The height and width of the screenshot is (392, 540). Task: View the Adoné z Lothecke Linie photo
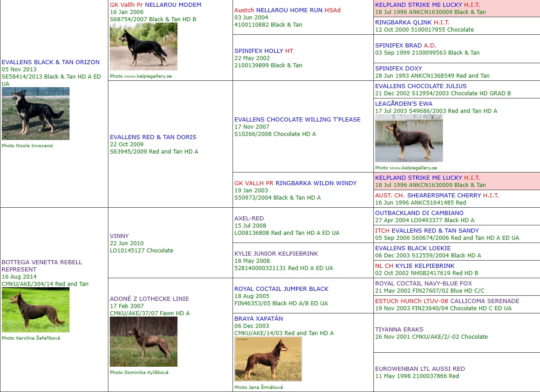[x=143, y=341]
